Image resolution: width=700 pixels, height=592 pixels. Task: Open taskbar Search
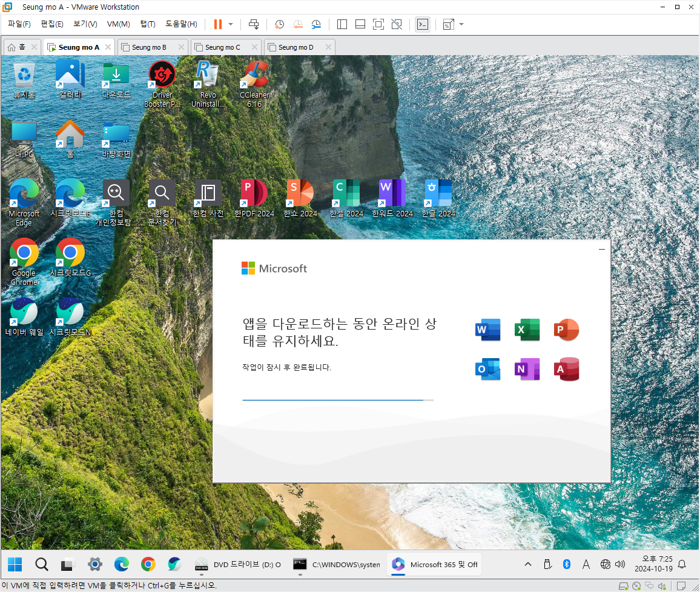[42, 564]
